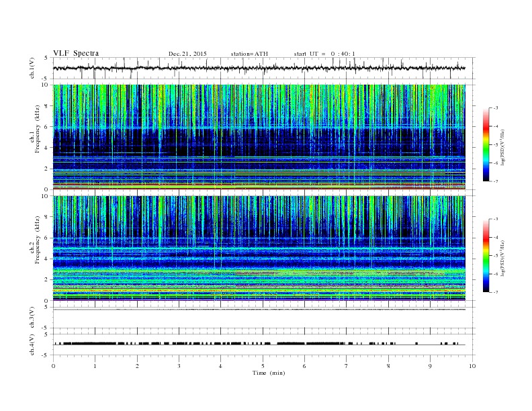The width and height of the screenshot is (532, 411).
Task: Click the 'VLF Spectra' title text
Action: point(76,53)
